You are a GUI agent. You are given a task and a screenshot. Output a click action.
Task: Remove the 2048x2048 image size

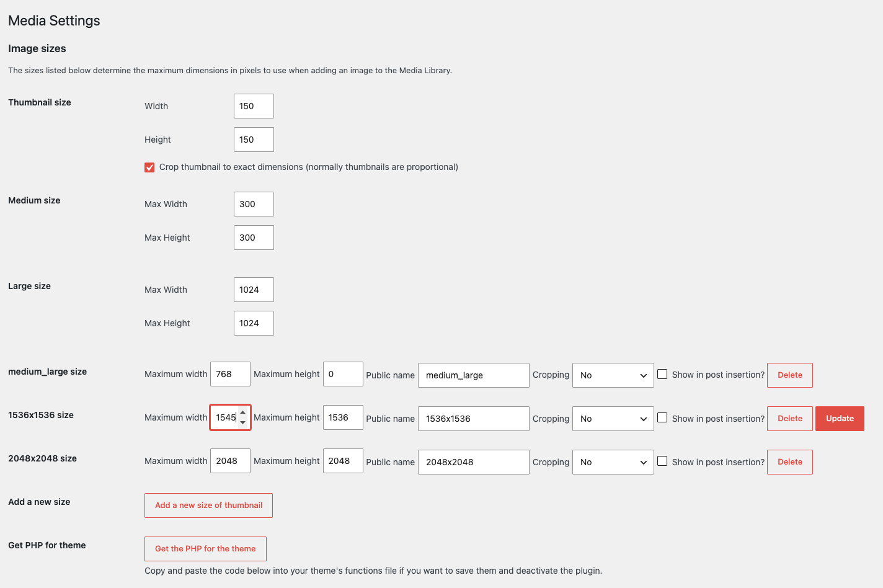[789, 462]
